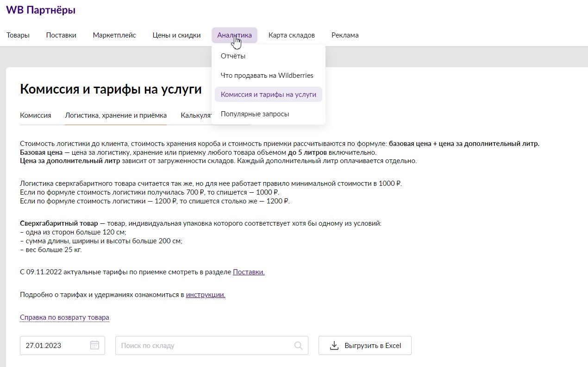Click the calendar icon in date field
Image resolution: width=588 pixels, height=367 pixels.
pyautogui.click(x=94, y=345)
